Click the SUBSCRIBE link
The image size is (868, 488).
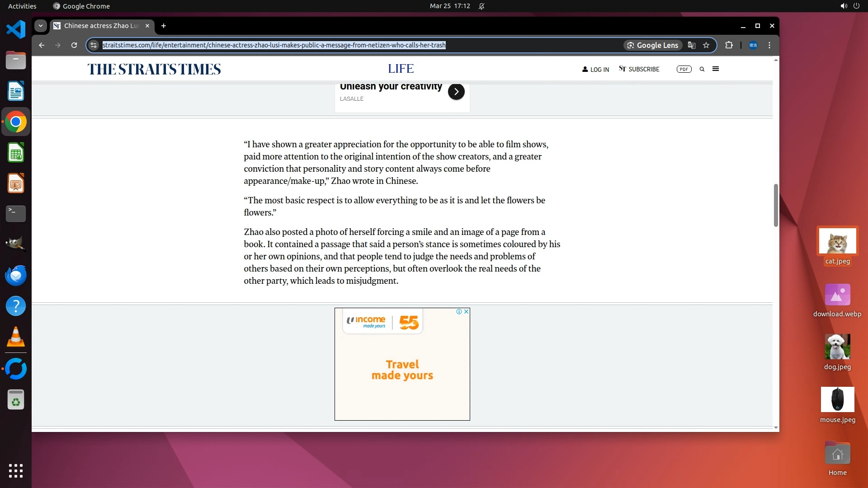[639, 69]
